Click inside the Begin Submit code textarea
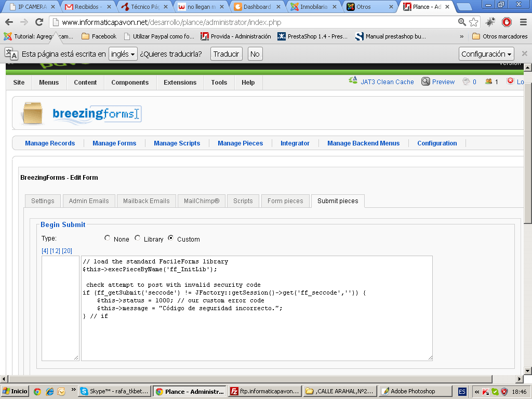Viewport: 532px width, 399px height. click(257, 309)
